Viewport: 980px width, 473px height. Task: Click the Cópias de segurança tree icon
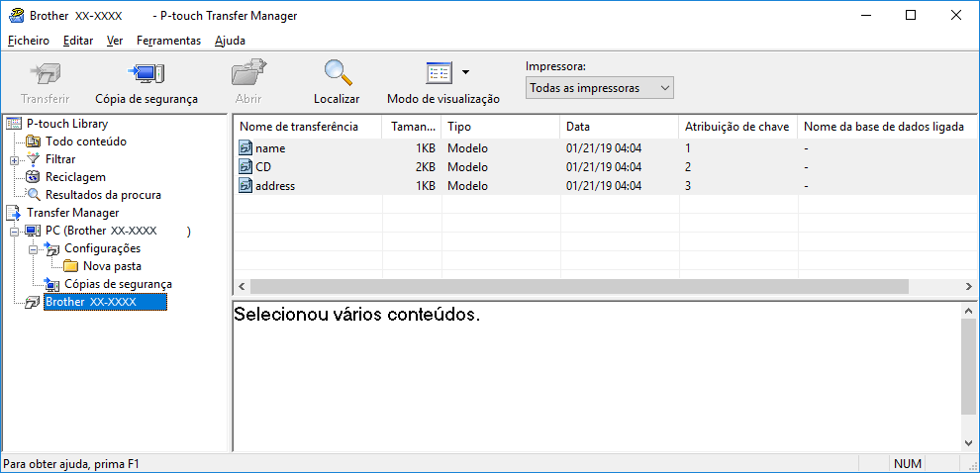pyautogui.click(x=51, y=284)
